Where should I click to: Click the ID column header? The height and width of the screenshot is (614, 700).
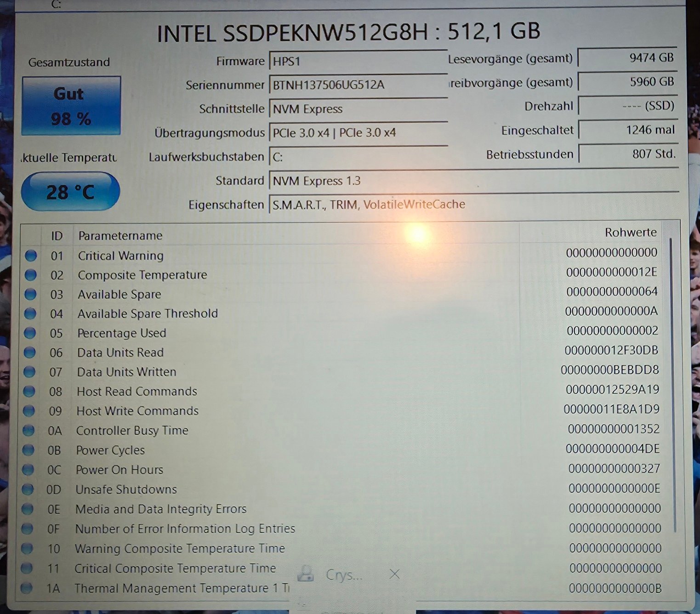click(57, 236)
